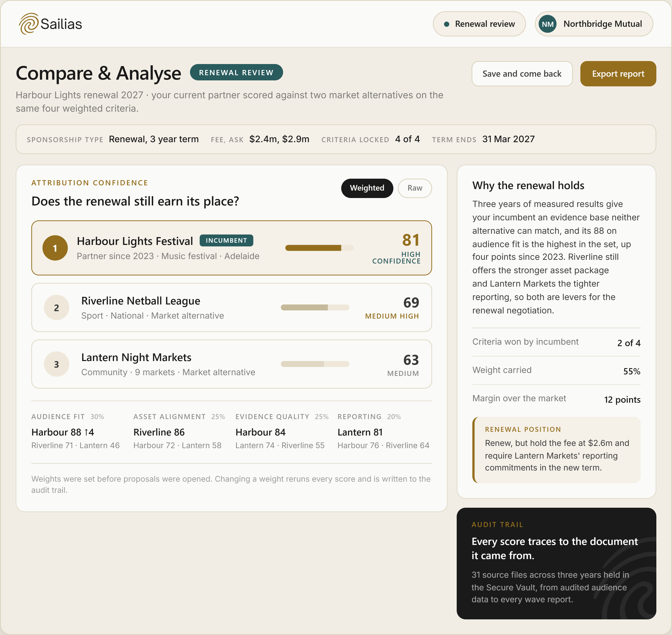Click the Term ends 31 Mar 2027 value
Viewport: 672px width, 635px height.
508,139
